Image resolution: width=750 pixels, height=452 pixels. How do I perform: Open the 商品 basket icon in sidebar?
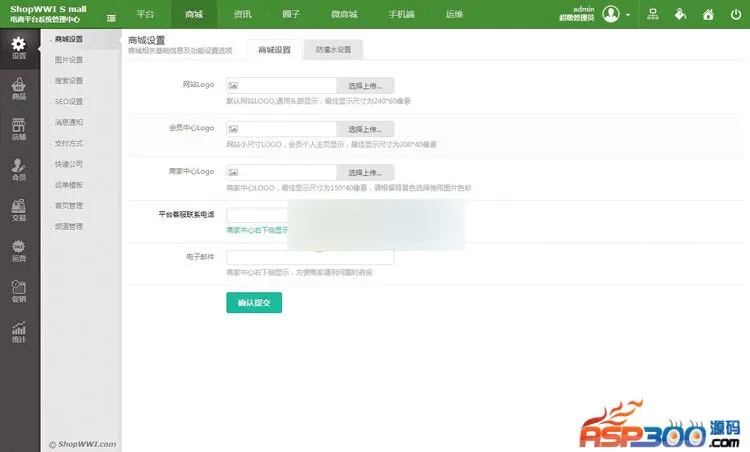click(x=19, y=89)
